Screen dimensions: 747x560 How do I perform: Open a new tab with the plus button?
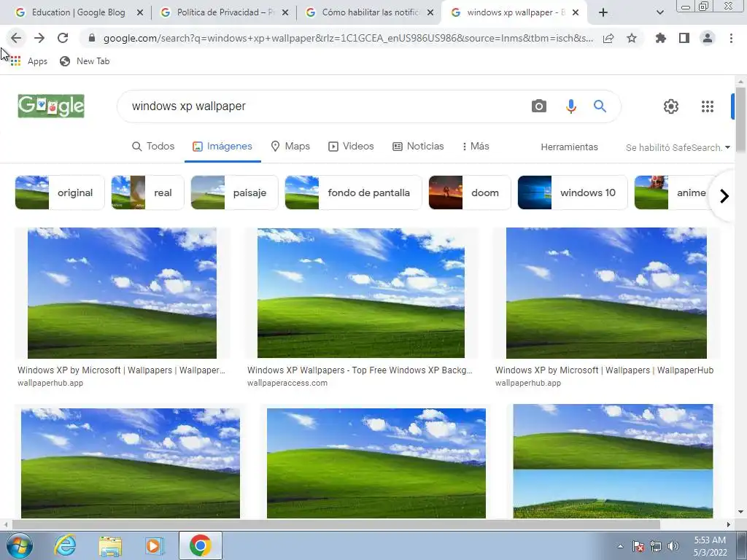tap(603, 13)
